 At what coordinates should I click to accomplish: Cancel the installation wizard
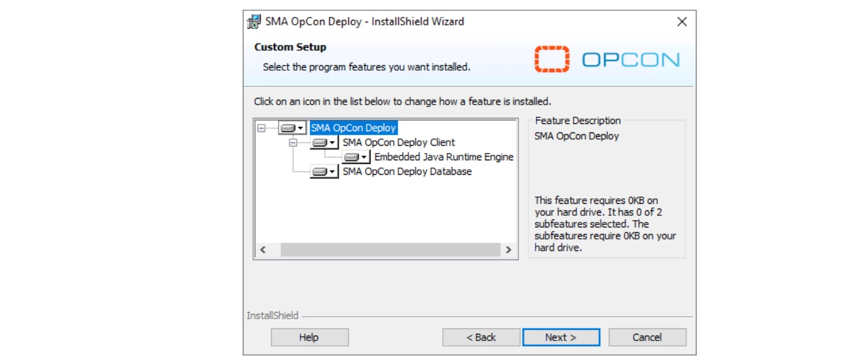[x=647, y=337]
